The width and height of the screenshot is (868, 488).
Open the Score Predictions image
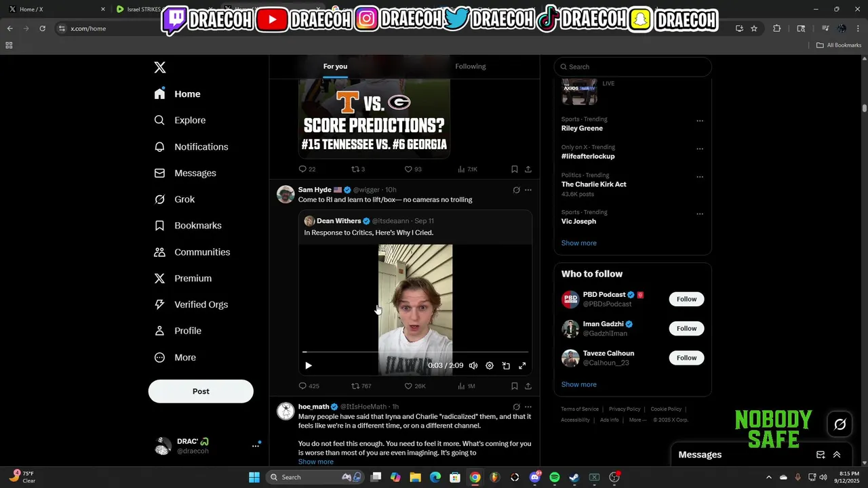click(374, 118)
